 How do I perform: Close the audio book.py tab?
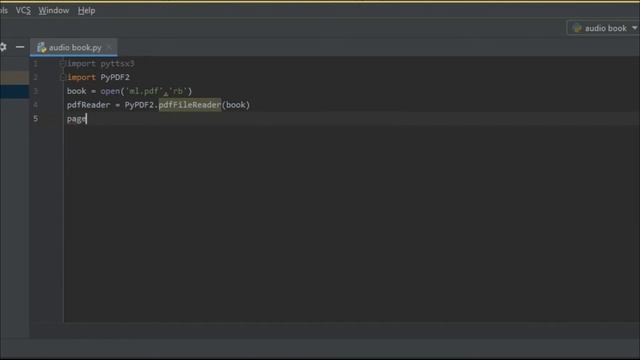click(109, 48)
